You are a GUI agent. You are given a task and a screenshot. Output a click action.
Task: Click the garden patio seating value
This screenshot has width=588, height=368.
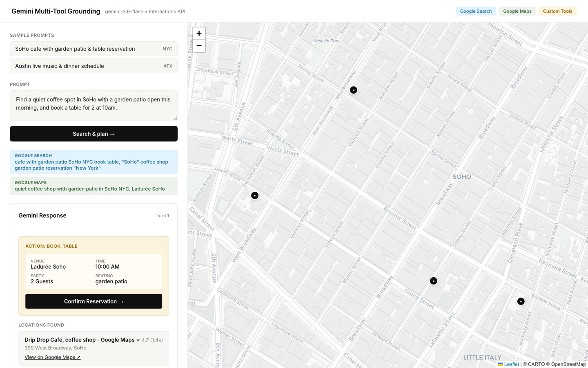(111, 281)
